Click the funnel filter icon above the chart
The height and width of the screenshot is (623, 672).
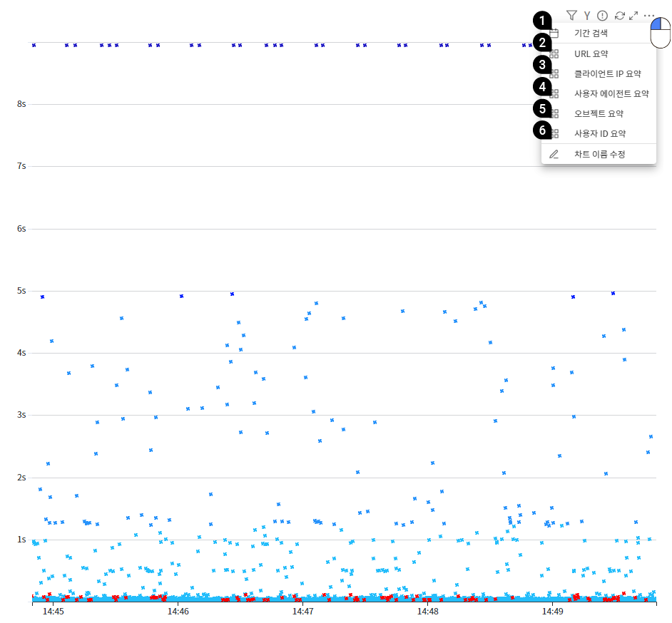pyautogui.click(x=571, y=15)
